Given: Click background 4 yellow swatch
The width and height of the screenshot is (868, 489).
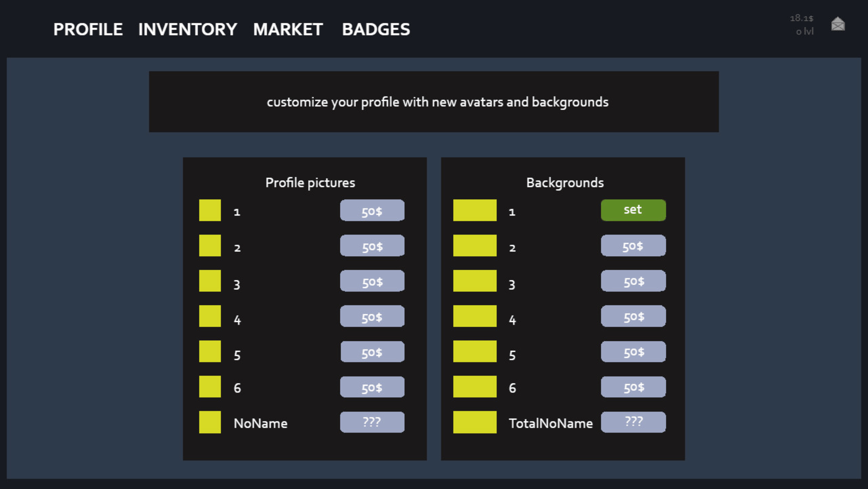Looking at the screenshot, I should point(474,316).
